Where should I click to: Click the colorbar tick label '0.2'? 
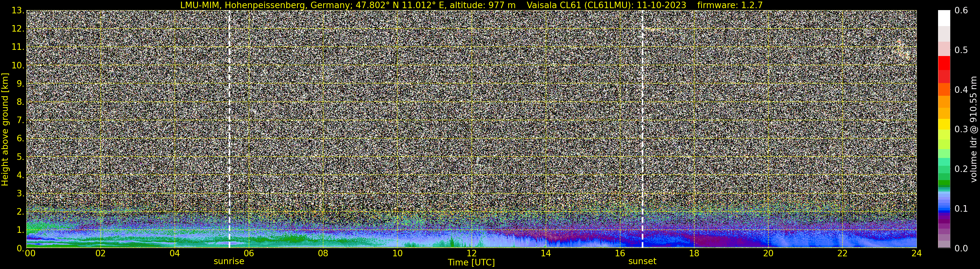[961, 169]
